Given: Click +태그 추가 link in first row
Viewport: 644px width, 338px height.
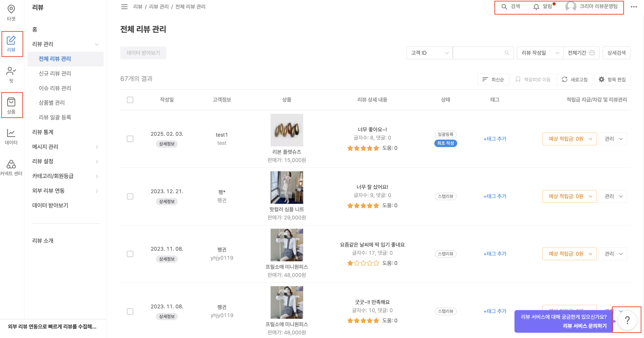Looking at the screenshot, I should point(495,139).
